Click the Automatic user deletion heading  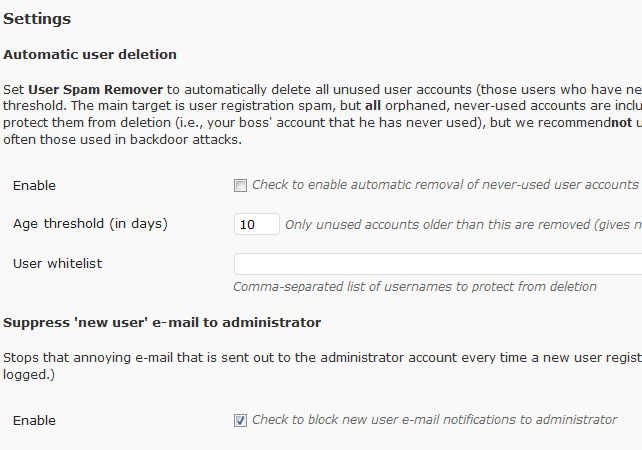90,54
